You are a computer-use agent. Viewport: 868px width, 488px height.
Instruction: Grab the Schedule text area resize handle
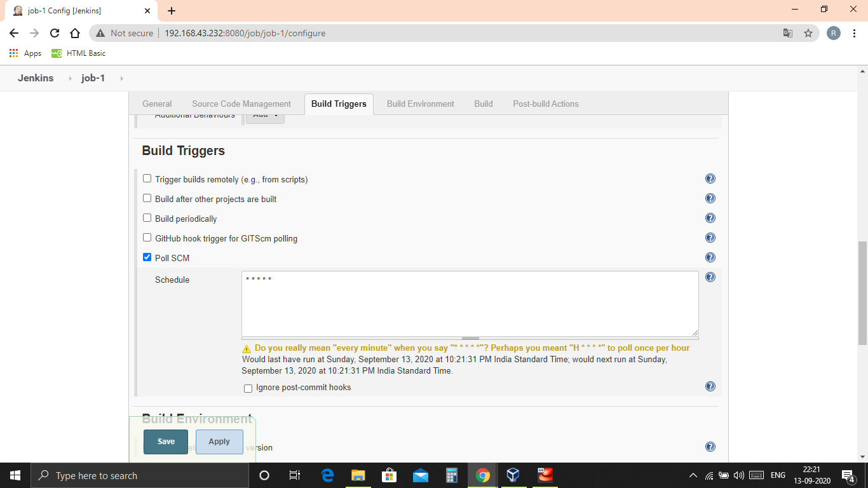click(470, 339)
